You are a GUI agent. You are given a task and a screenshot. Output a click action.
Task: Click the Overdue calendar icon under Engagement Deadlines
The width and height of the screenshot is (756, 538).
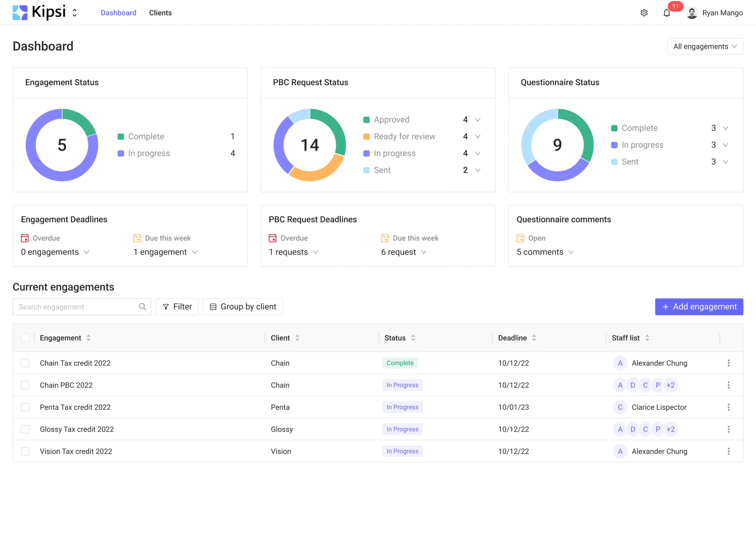click(25, 238)
